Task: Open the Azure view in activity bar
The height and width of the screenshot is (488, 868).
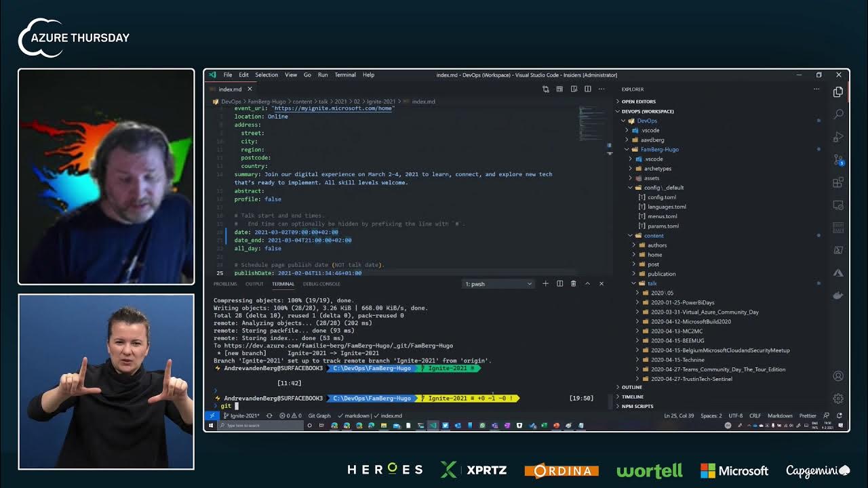Action: point(838,272)
